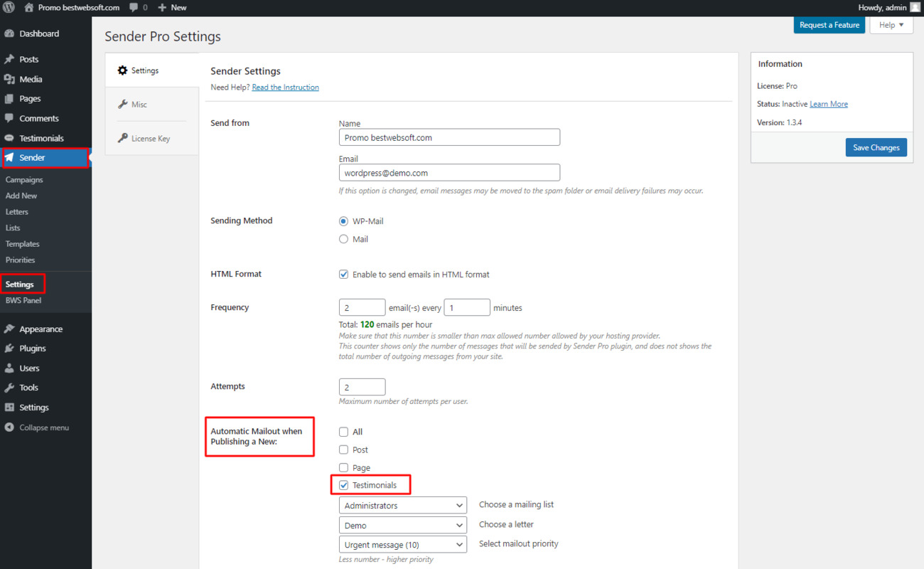Uncheck the Testimonials mailout checkbox
The height and width of the screenshot is (569, 924).
click(344, 485)
